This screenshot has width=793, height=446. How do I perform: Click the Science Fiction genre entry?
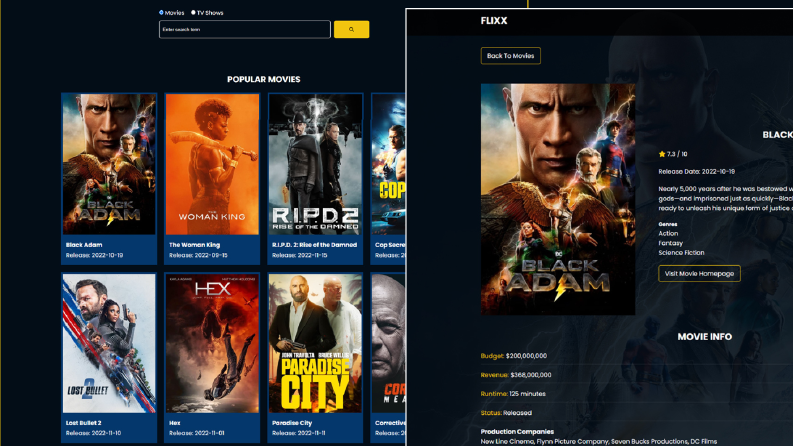(681, 253)
